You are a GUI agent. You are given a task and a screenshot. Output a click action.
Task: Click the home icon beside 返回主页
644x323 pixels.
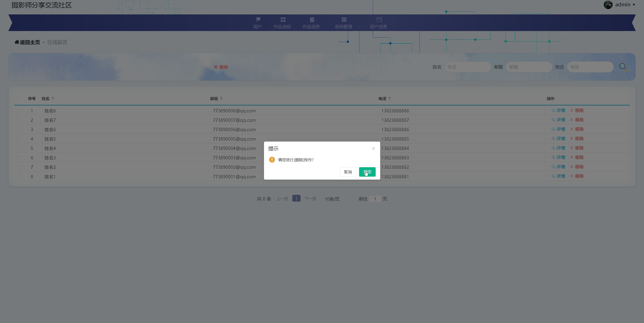click(17, 42)
